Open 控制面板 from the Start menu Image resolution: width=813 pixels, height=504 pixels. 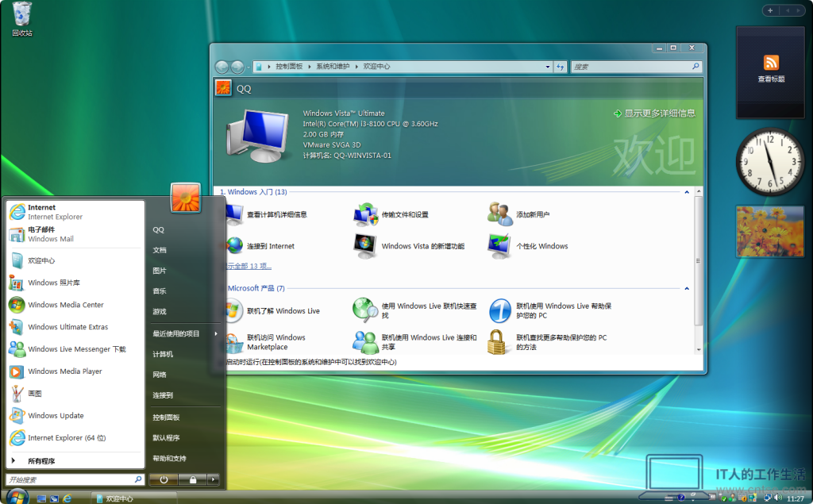click(x=166, y=417)
